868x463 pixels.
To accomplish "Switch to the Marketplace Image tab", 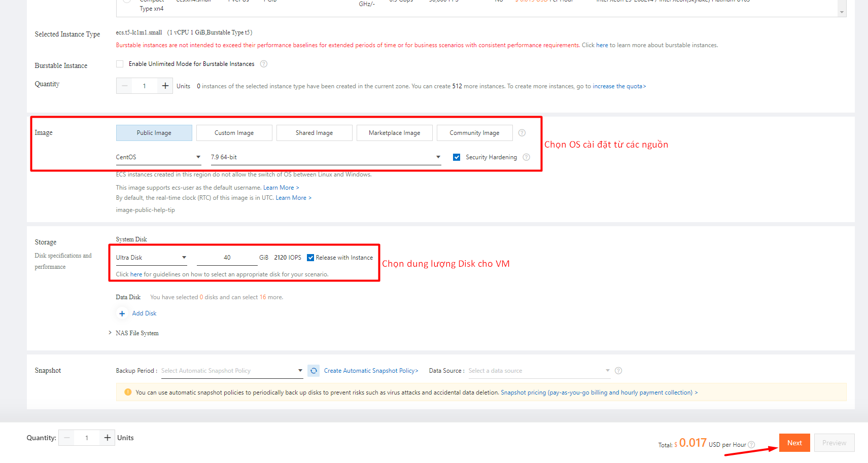I will [394, 132].
